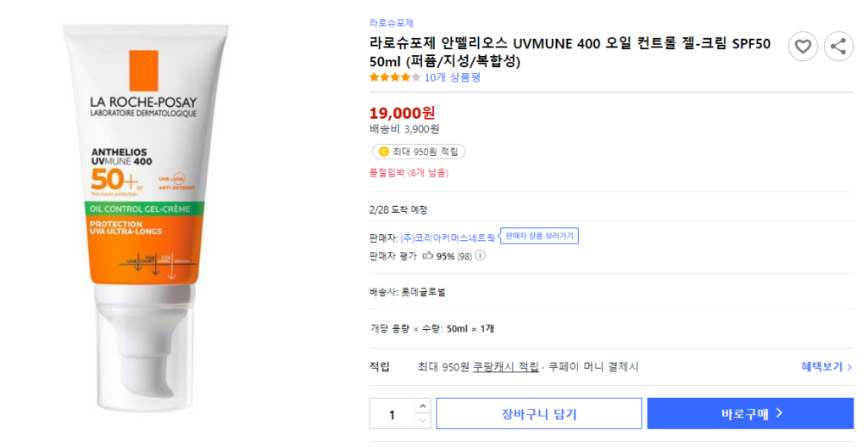Screen dimensions: 868x447
Task: Click the gold coin cash reward icon
Action: coord(384,152)
